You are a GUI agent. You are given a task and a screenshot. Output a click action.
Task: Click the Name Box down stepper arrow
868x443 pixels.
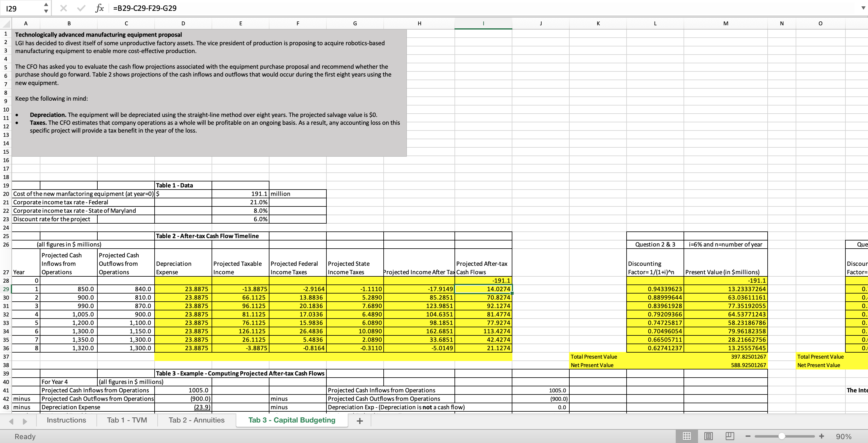[46, 11]
